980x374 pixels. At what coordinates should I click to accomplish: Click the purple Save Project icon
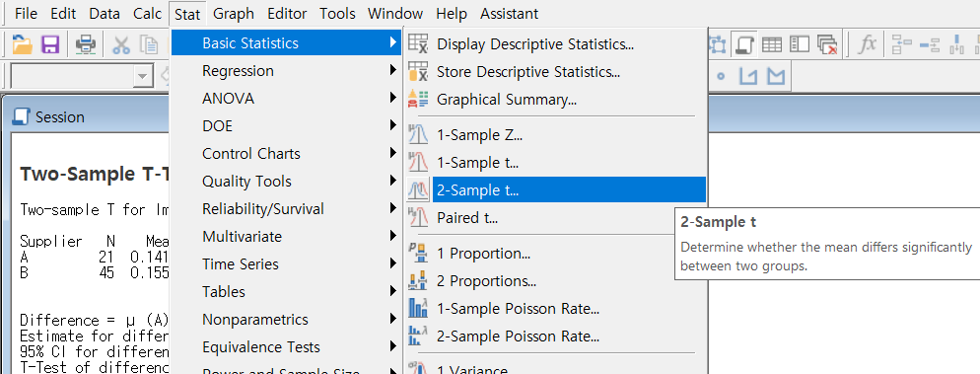(50, 43)
